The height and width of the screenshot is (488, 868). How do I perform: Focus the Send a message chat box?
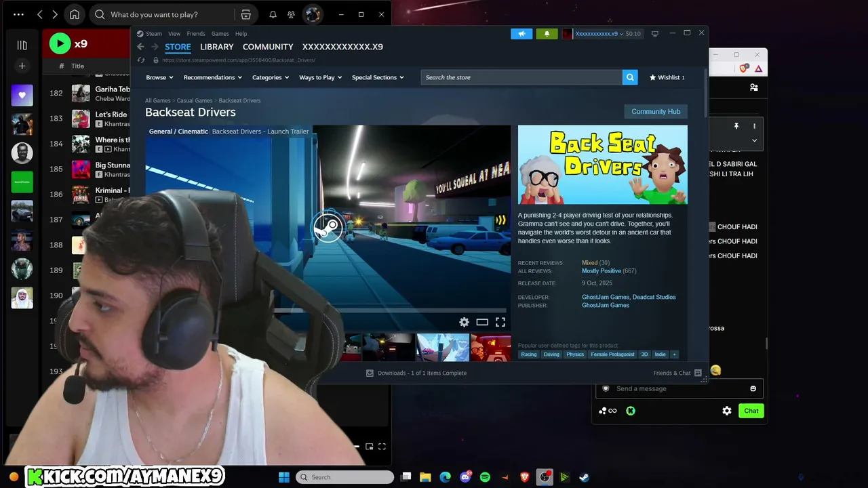pyautogui.click(x=680, y=388)
